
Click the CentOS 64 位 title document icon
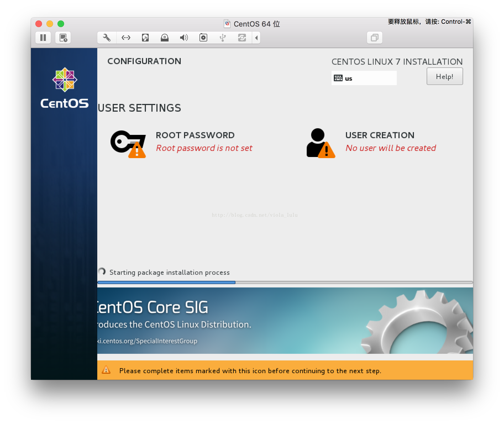(227, 24)
